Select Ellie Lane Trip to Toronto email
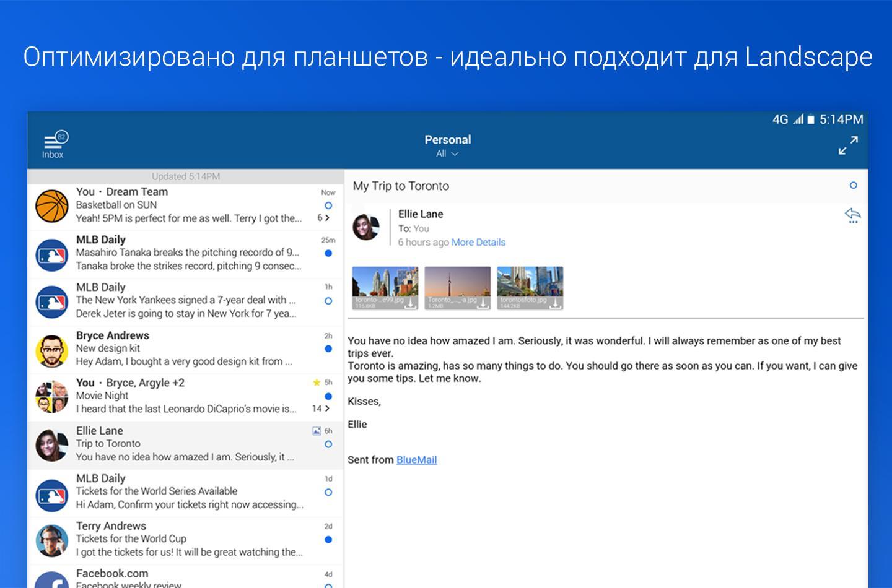This screenshot has width=892, height=588. (185, 445)
